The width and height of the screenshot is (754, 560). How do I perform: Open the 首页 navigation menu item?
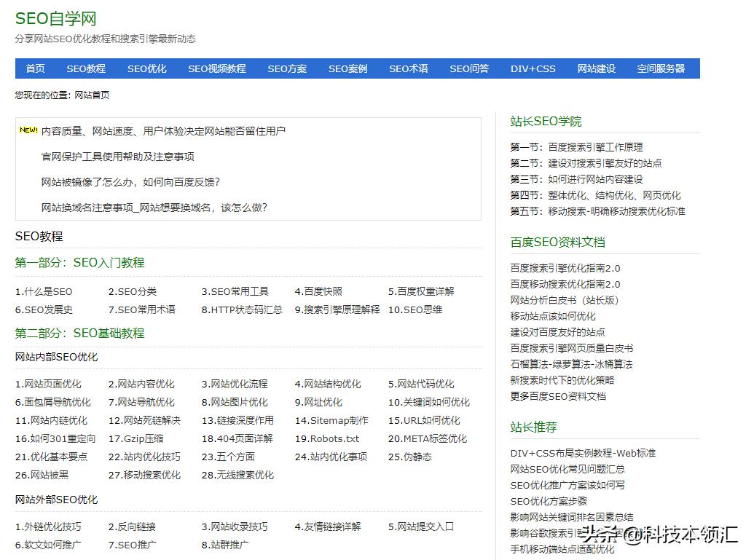35,68
